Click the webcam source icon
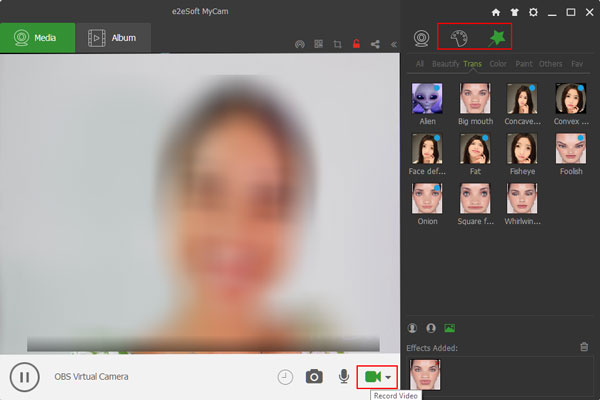 422,39
